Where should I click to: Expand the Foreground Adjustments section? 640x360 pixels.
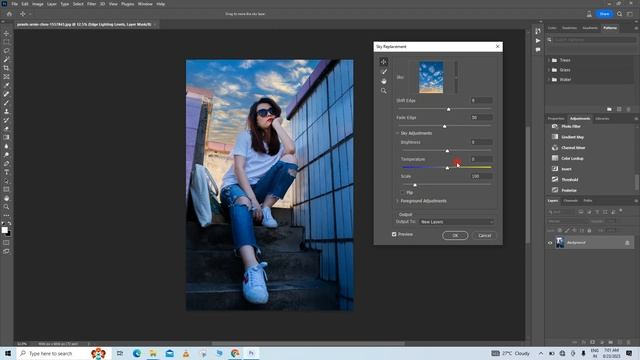pyautogui.click(x=397, y=201)
